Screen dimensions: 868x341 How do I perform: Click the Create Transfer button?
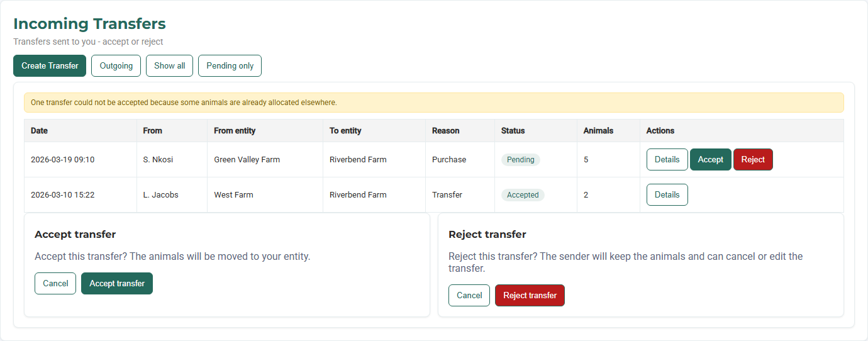50,65
